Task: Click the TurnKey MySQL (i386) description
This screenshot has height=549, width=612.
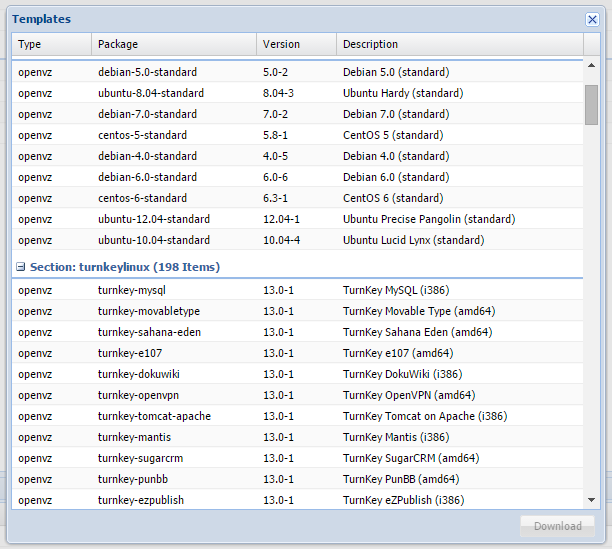Action: coord(396,290)
